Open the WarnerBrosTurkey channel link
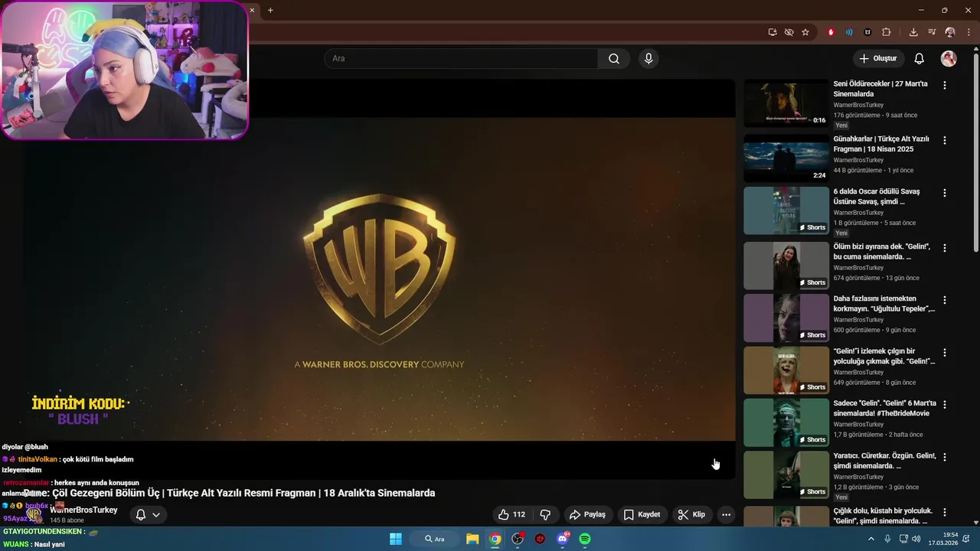Screen dimensions: 980x551 (x=83, y=510)
